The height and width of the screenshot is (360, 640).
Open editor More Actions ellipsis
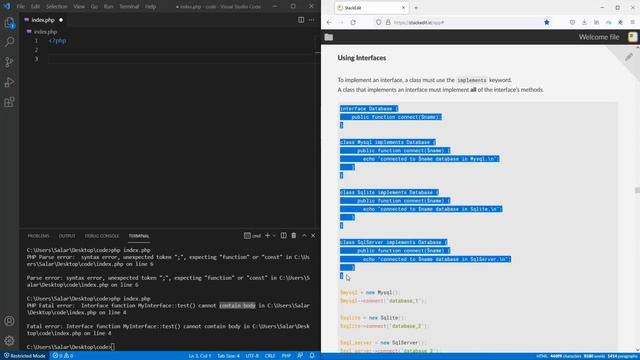(x=311, y=20)
